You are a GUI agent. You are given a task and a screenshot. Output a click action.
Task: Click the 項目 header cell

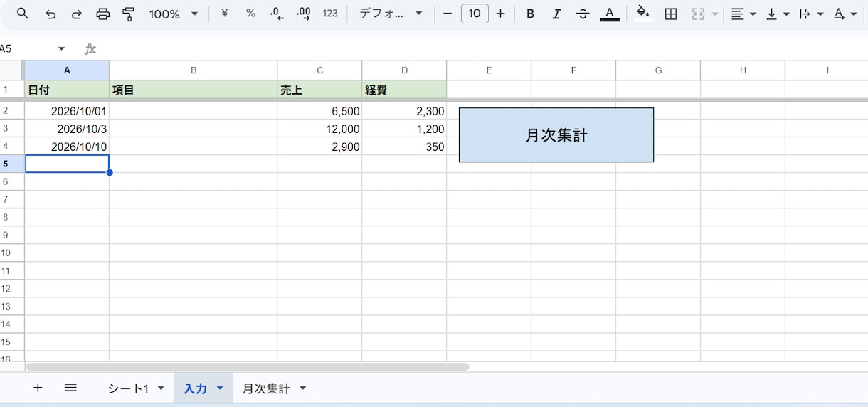[x=194, y=90]
